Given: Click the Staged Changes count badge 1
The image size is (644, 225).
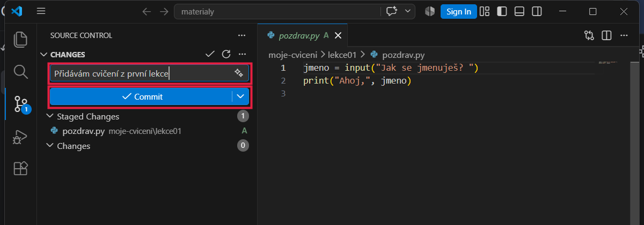Looking at the screenshot, I should pos(243,116).
